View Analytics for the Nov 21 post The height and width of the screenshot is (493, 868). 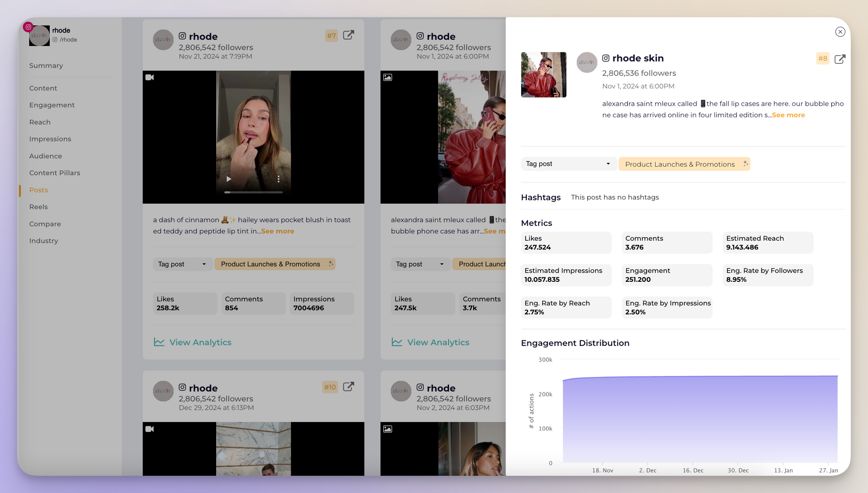tap(193, 342)
